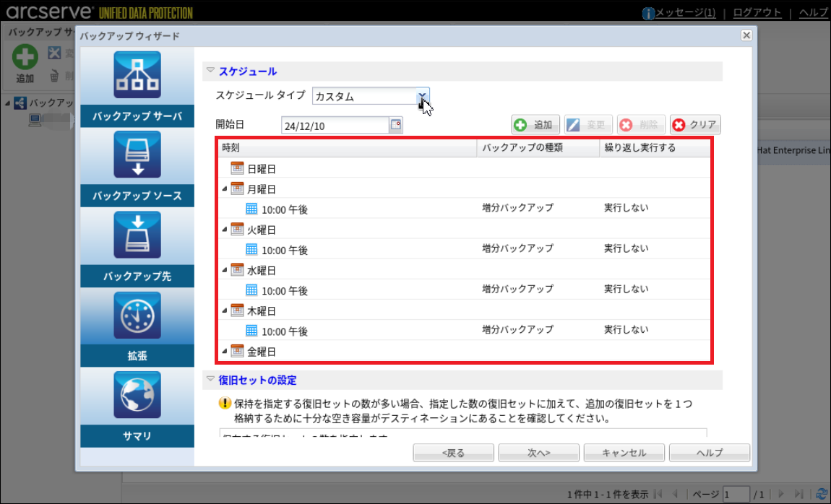Collapse the 月曜日 schedule node
831x504 pixels.
click(x=225, y=189)
